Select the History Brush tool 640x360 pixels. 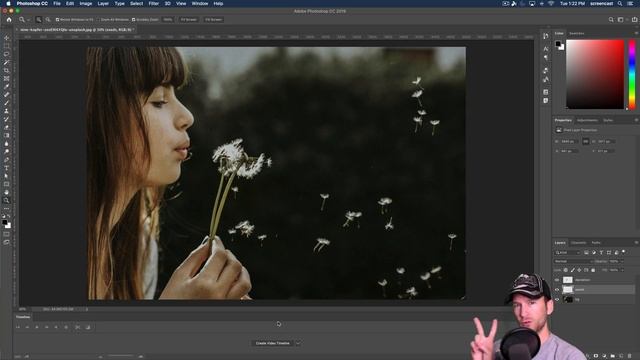(x=7, y=119)
